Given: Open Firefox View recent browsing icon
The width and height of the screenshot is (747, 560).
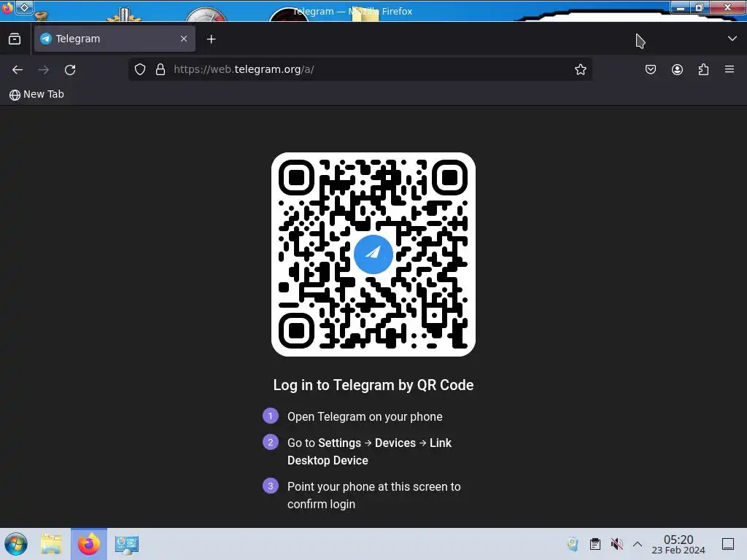Looking at the screenshot, I should 15,39.
